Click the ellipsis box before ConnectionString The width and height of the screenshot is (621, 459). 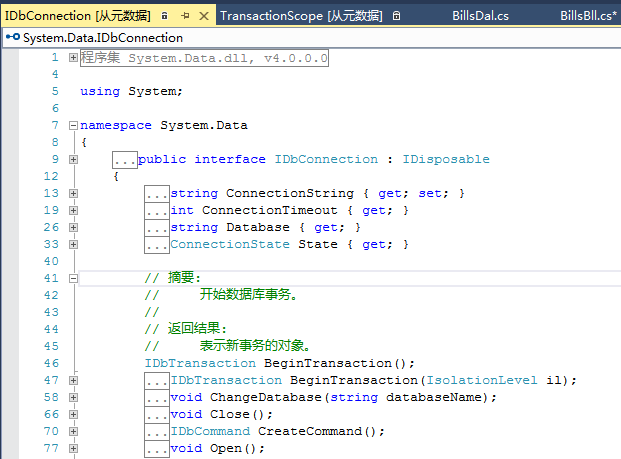(157, 194)
